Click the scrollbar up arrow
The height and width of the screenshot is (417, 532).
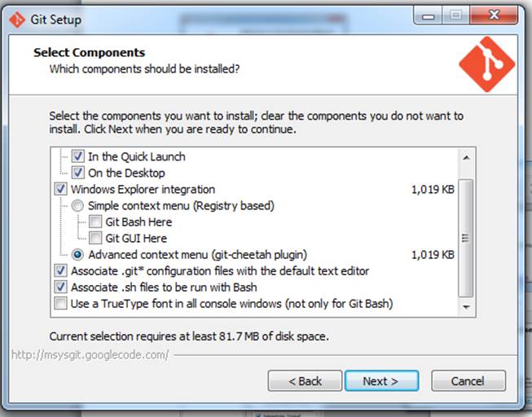467,157
